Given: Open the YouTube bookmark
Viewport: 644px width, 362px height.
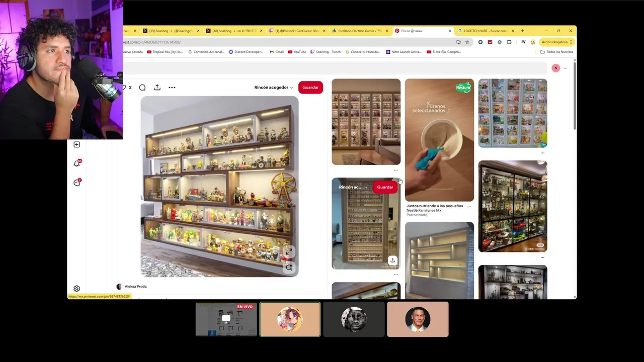Looking at the screenshot, I should (x=297, y=52).
